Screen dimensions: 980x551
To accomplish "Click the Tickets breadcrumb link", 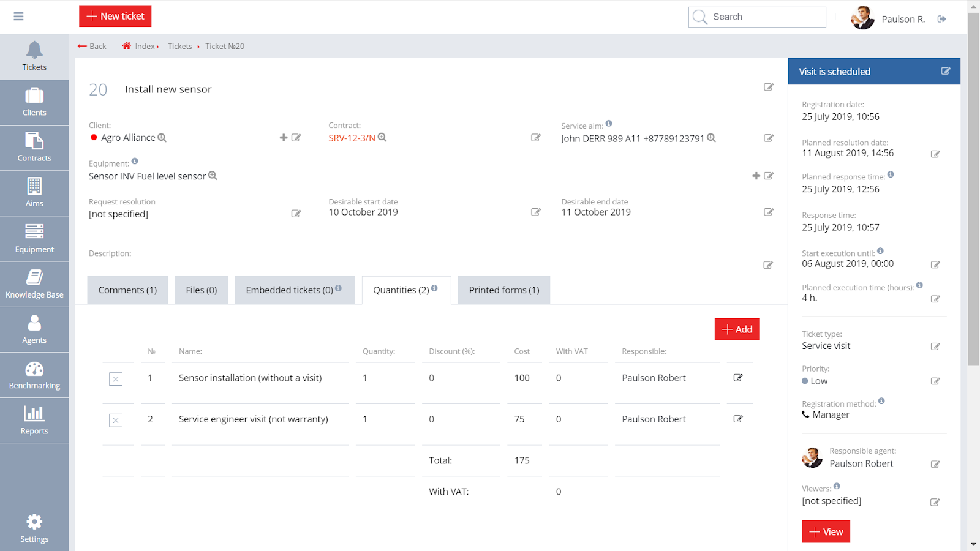I will 179,47.
